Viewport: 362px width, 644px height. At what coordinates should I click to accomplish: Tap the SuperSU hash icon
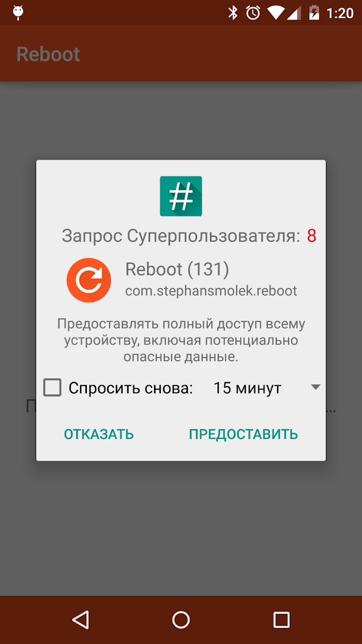point(181,196)
